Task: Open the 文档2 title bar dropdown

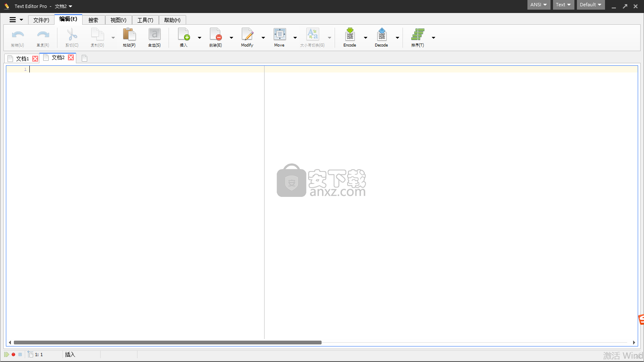Action: tap(64, 6)
